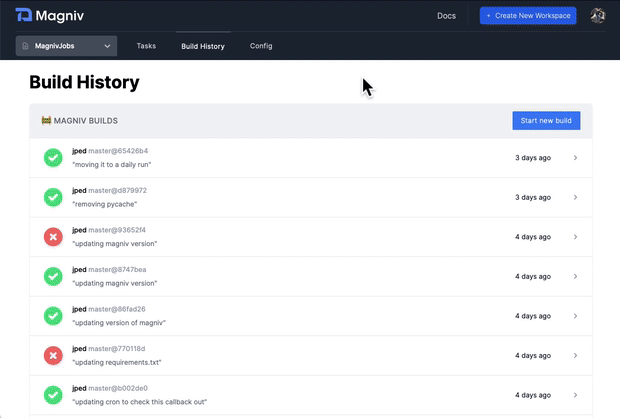The image size is (620, 418).
Task: Open build details chevron for master@b002de0
Action: (575, 395)
